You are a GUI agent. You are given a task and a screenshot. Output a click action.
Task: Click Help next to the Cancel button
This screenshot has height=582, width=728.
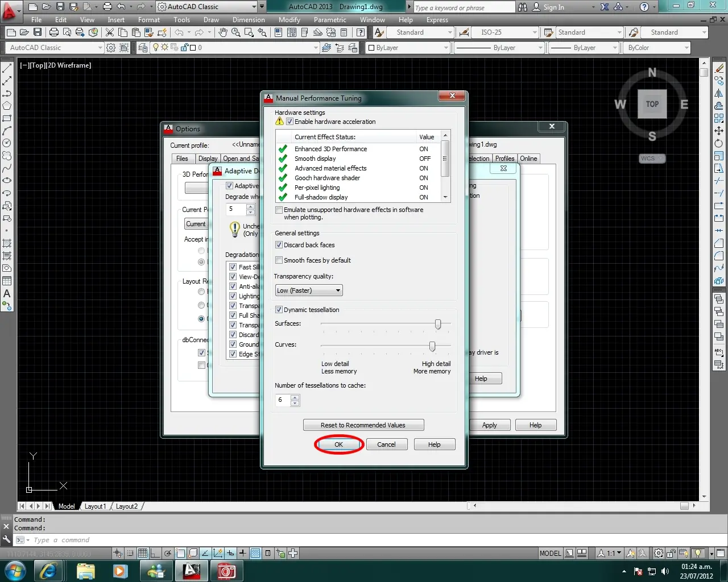435,444
